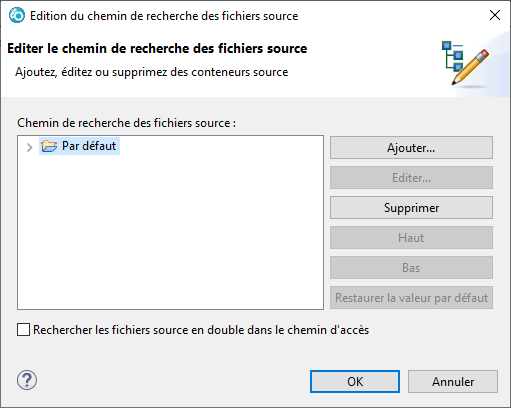Cancel the dialog with Annuler
Screen dimensions: 511x408
453,382
